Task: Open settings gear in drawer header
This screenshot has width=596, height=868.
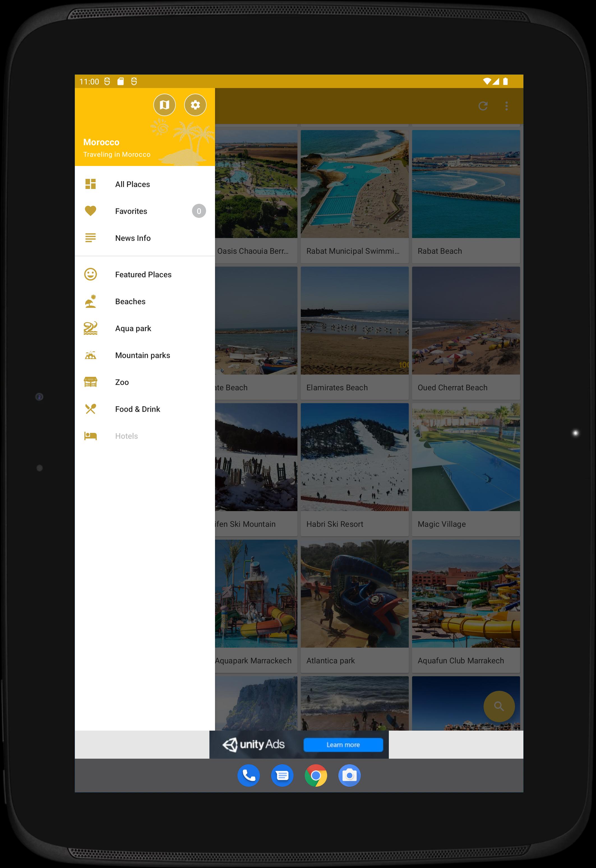Action: pyautogui.click(x=195, y=105)
